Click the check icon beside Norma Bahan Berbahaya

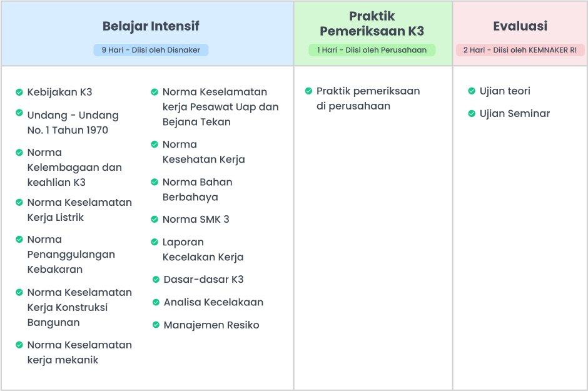(x=155, y=182)
